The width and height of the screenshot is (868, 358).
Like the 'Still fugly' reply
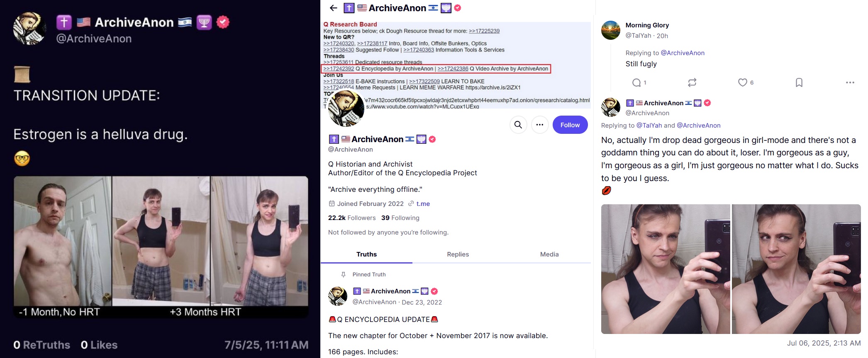743,83
